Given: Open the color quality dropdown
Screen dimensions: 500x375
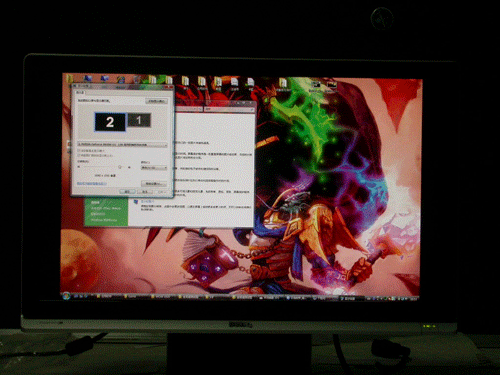Looking at the screenshot, I should click(154, 168).
